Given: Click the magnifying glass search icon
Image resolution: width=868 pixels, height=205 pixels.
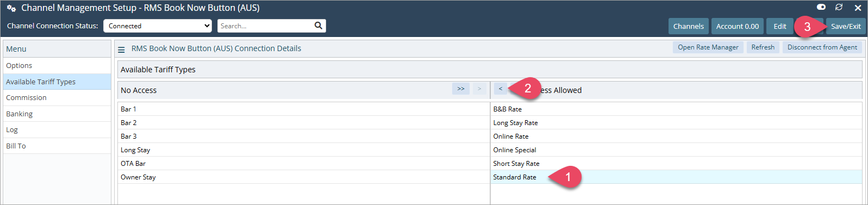Looking at the screenshot, I should tap(319, 26).
